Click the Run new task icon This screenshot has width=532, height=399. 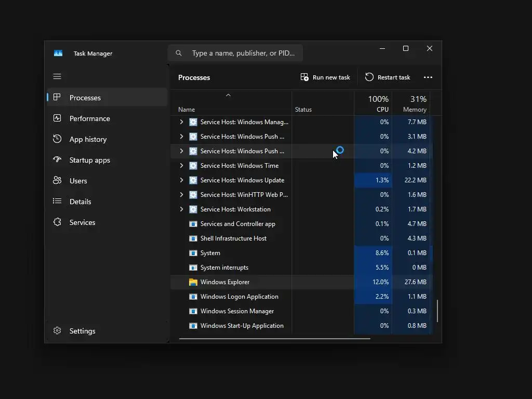point(304,77)
